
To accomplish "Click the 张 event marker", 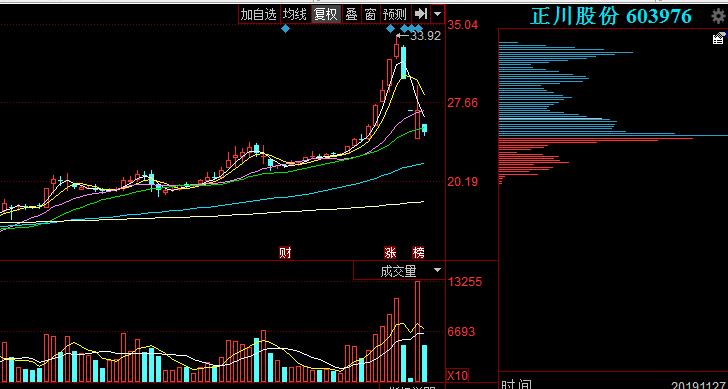I will tap(390, 253).
